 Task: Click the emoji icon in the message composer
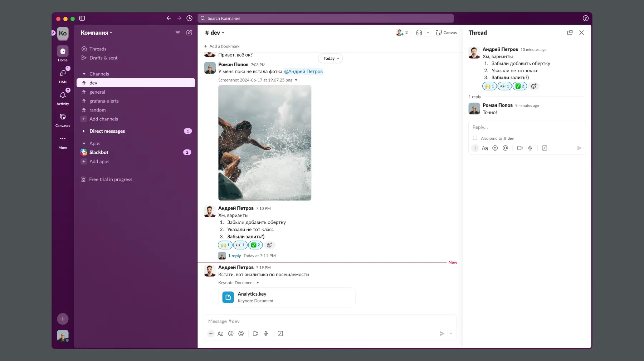point(231,333)
